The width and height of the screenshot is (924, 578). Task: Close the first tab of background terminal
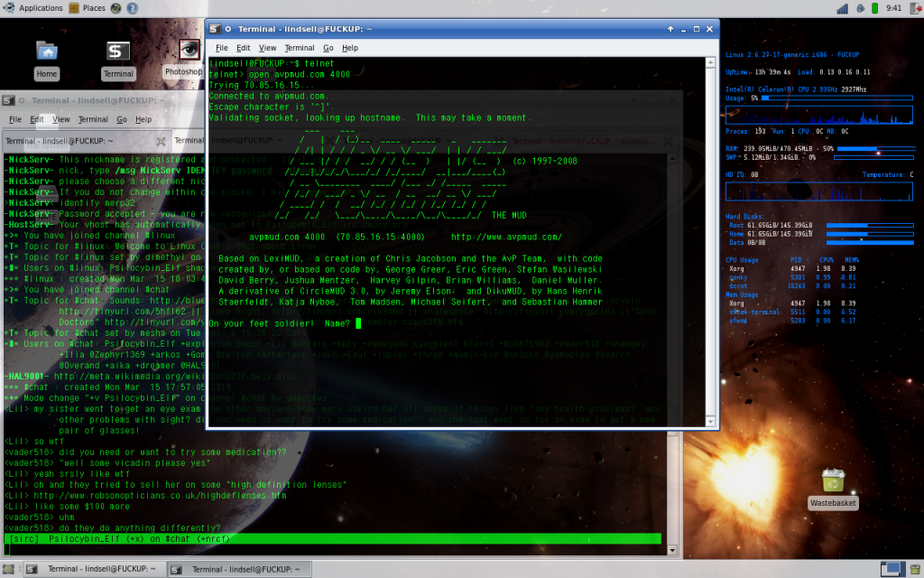click(161, 141)
